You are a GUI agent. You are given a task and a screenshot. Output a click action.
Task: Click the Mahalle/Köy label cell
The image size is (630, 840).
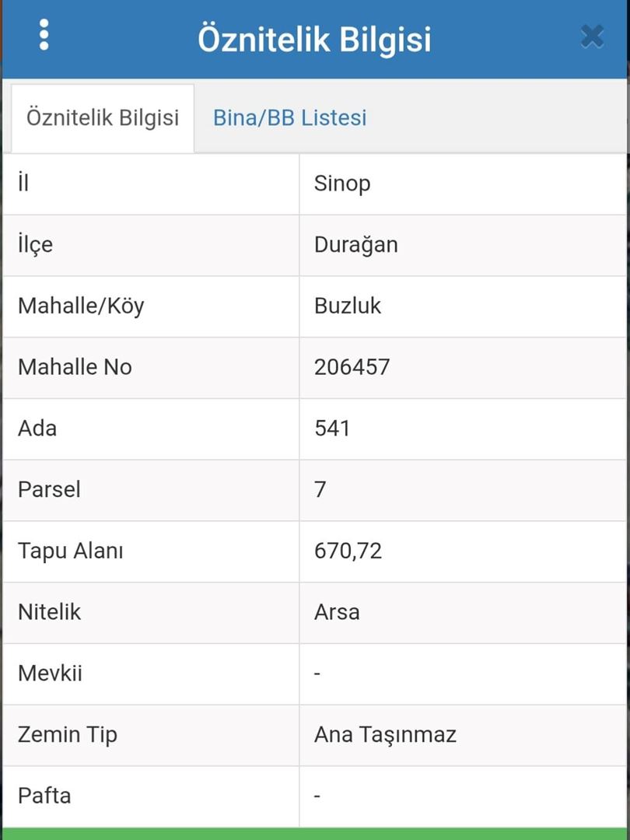pyautogui.click(x=151, y=306)
